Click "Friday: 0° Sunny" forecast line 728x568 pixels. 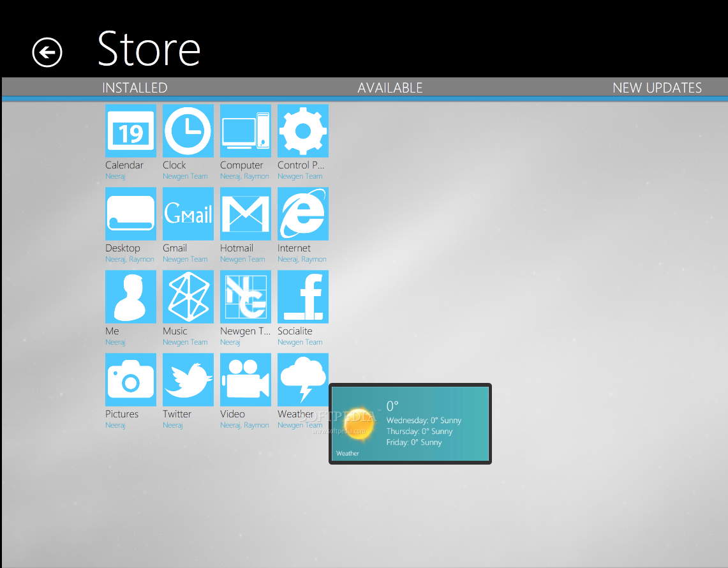tap(414, 442)
